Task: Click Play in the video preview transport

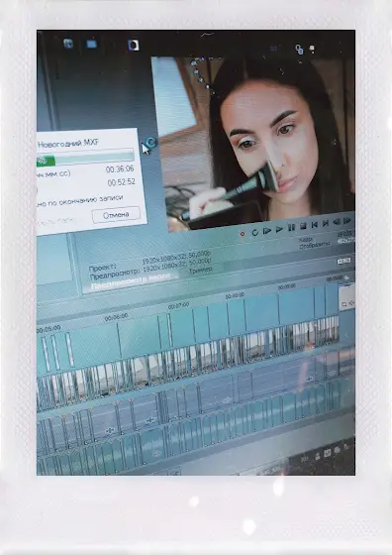Action: tap(279, 229)
